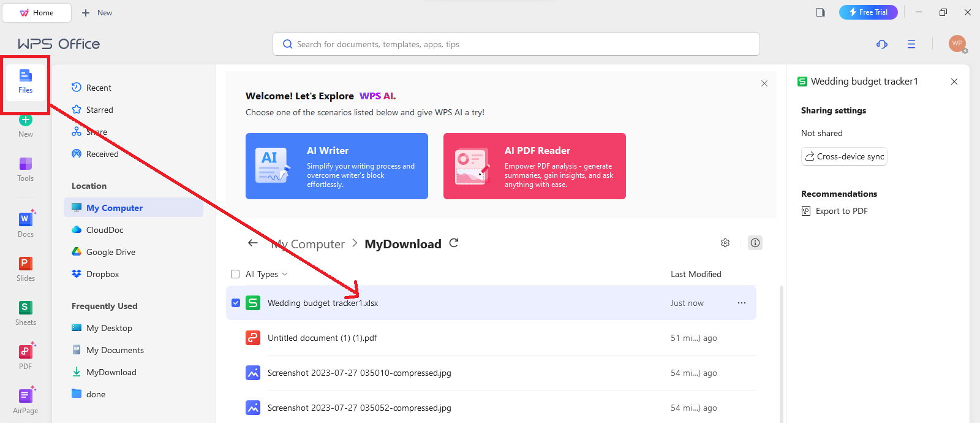
Task: Click the document search field
Action: click(x=516, y=44)
